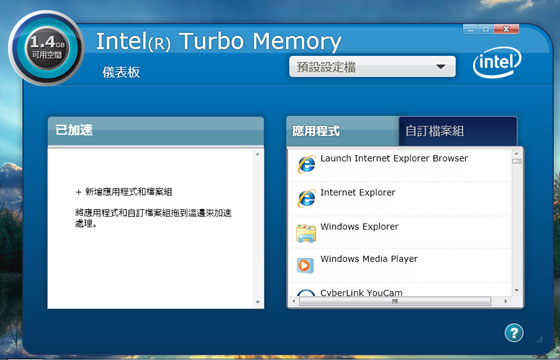Minimize the Intel Turbo Memory window
Screen dimensions: 560x360
click(471, 29)
